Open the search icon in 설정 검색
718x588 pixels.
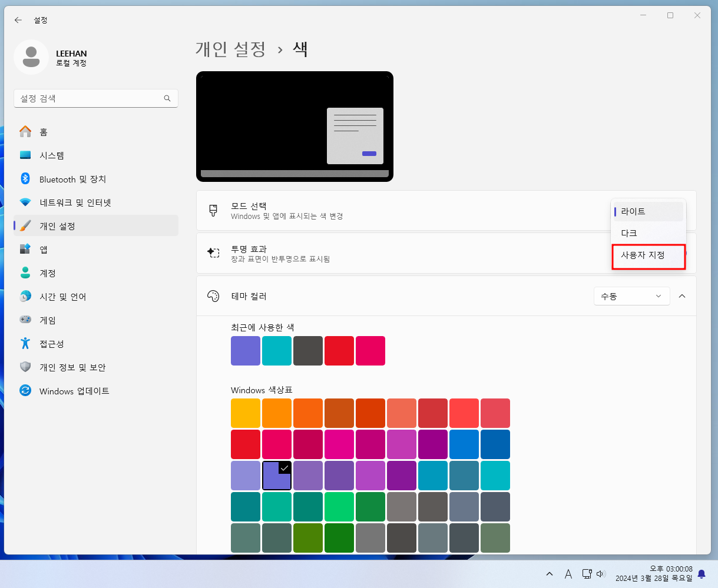pos(167,98)
